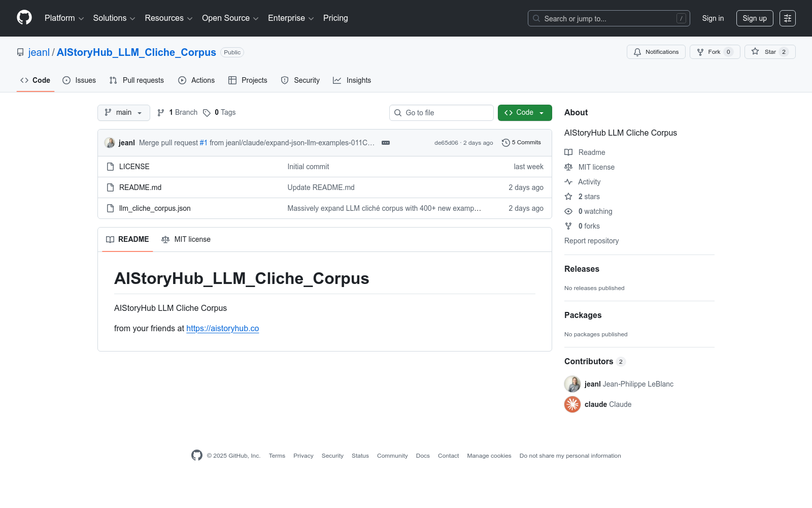Focus the Go to file field

click(x=442, y=113)
